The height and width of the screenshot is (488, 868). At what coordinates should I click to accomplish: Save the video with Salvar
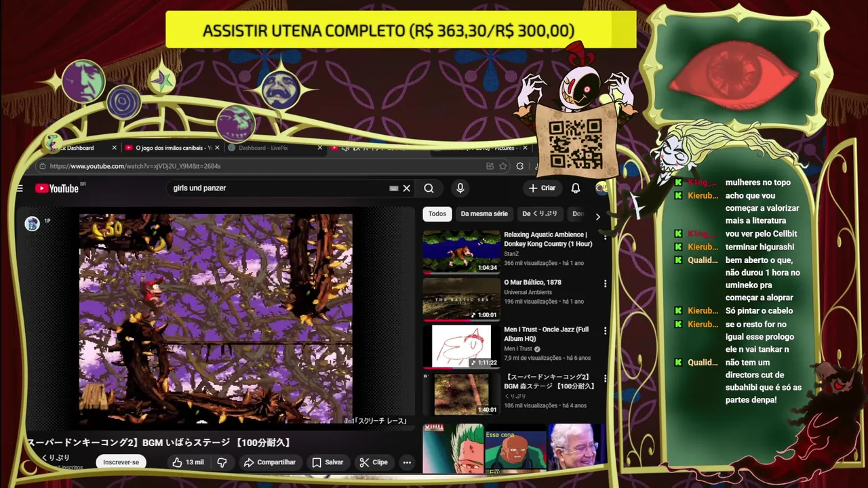[x=328, y=462]
